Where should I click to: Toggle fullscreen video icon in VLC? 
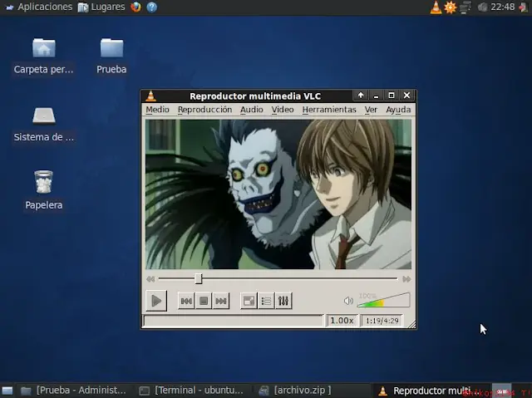point(249,301)
